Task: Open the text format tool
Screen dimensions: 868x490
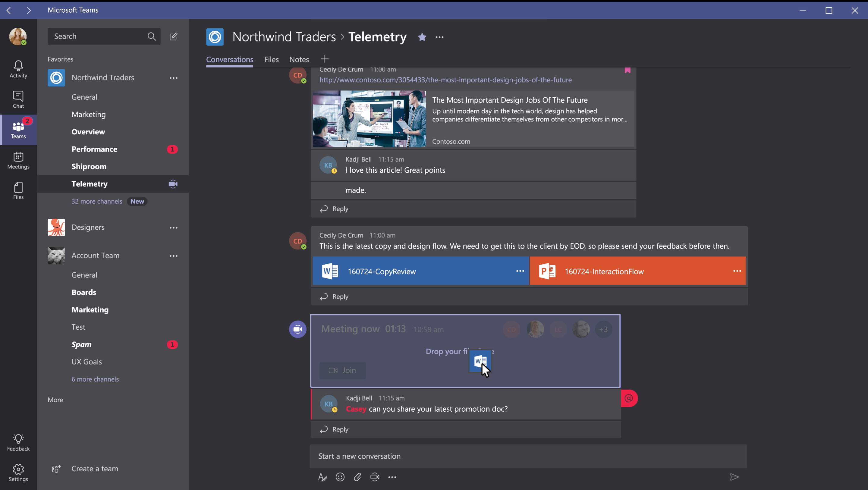Action: [x=322, y=477]
